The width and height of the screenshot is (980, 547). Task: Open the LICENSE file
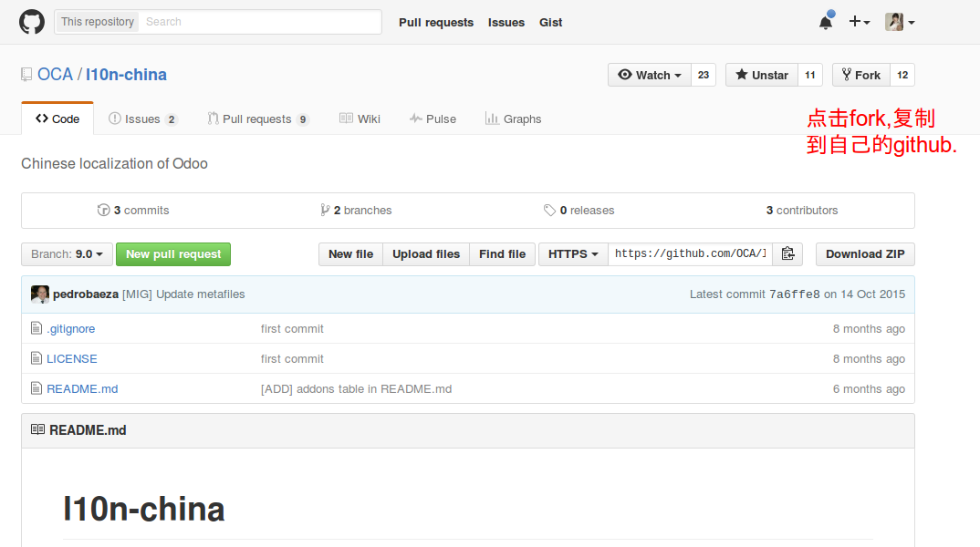tap(72, 358)
